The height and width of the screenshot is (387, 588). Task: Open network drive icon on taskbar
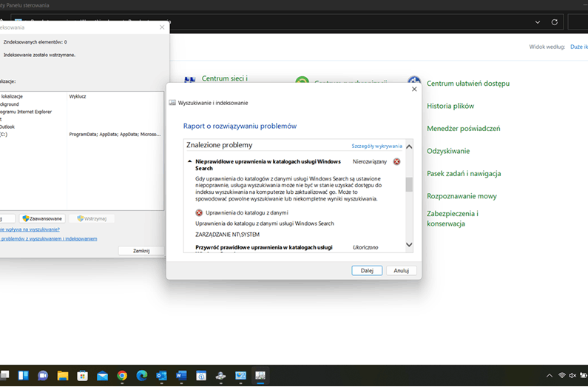click(x=221, y=375)
